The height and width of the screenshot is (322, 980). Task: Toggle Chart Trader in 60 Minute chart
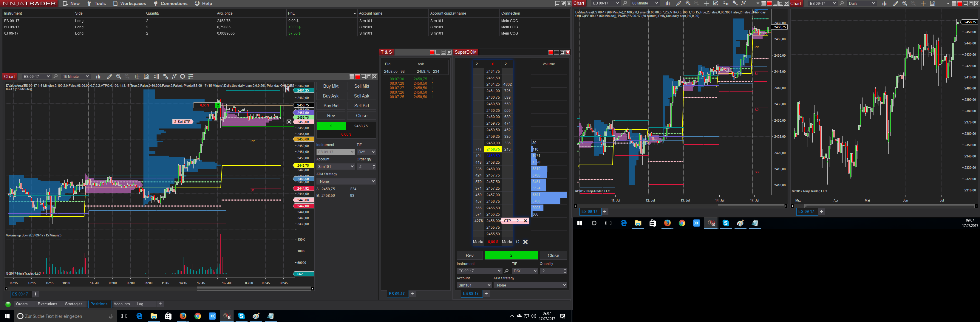tap(726, 3)
